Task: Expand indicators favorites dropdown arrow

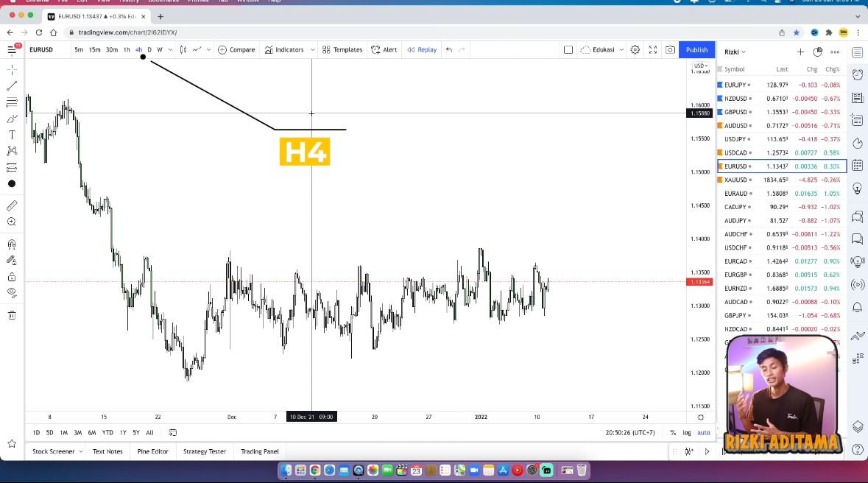Action: [x=312, y=50]
